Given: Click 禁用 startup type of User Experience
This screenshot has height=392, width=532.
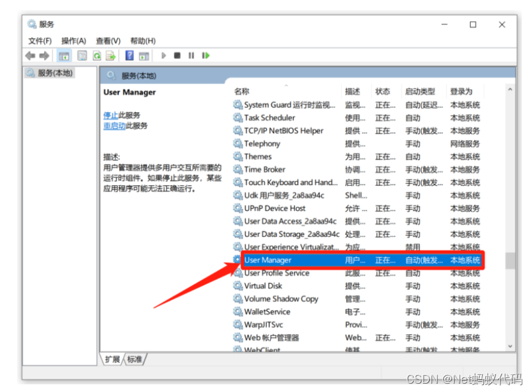Looking at the screenshot, I should click(412, 247).
